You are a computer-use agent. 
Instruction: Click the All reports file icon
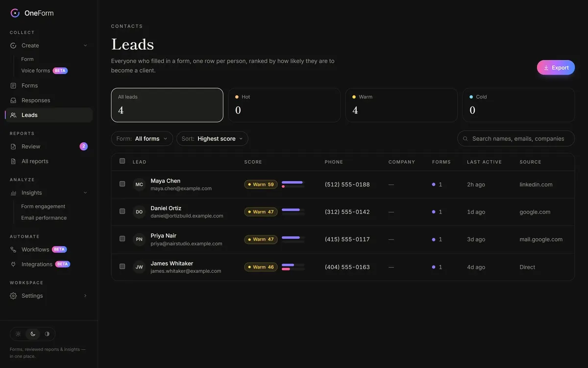pos(13,161)
